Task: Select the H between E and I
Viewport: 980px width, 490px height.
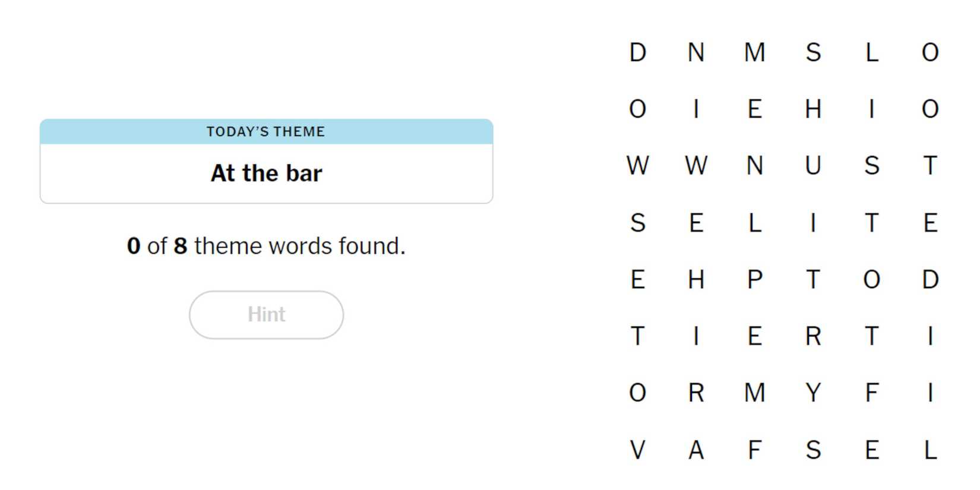Action: [813, 109]
